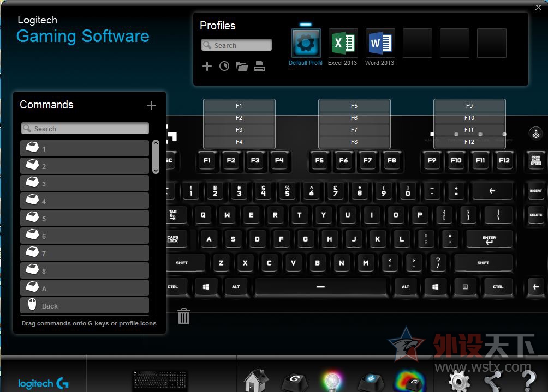
Task: Select the keyboard device thumbnail
Action: click(160, 380)
